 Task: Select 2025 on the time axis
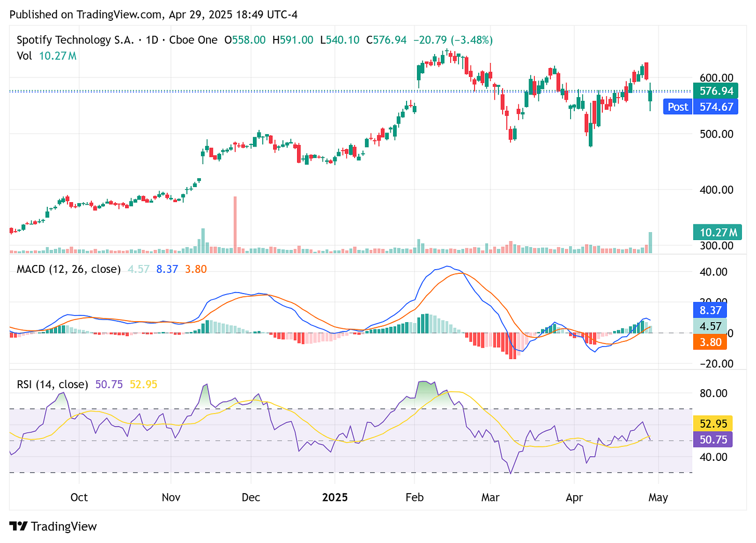click(335, 497)
